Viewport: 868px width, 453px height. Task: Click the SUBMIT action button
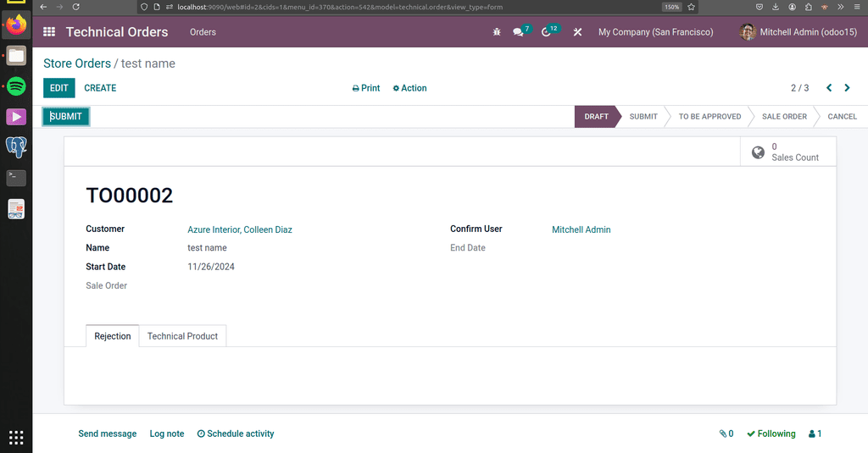click(x=66, y=116)
